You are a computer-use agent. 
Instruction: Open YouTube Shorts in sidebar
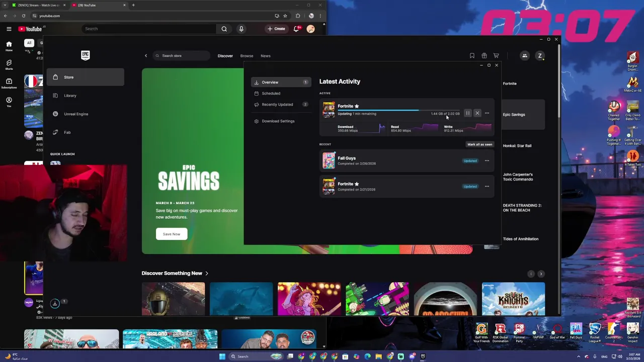click(x=9, y=65)
